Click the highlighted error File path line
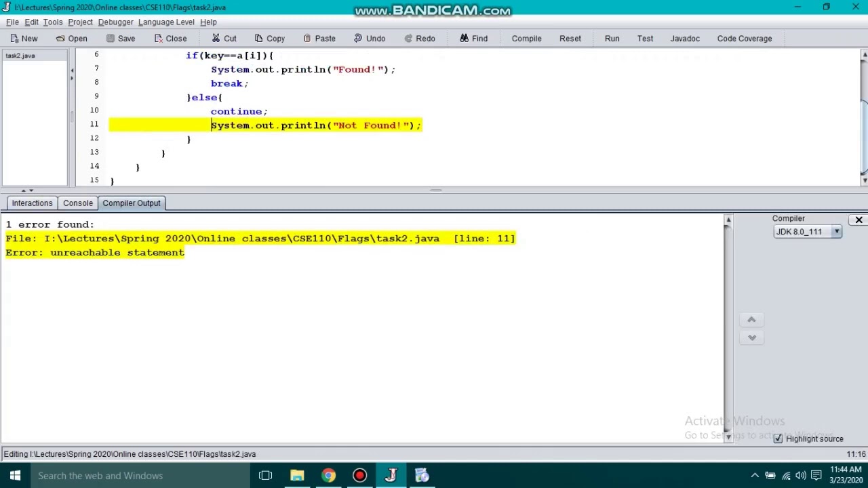This screenshot has height=488, width=868. click(x=260, y=239)
